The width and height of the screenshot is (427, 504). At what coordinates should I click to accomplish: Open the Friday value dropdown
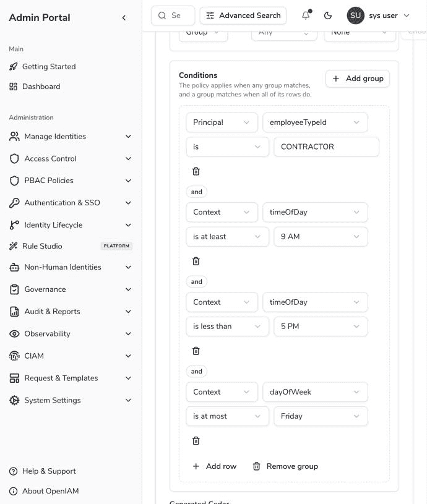[x=321, y=416]
